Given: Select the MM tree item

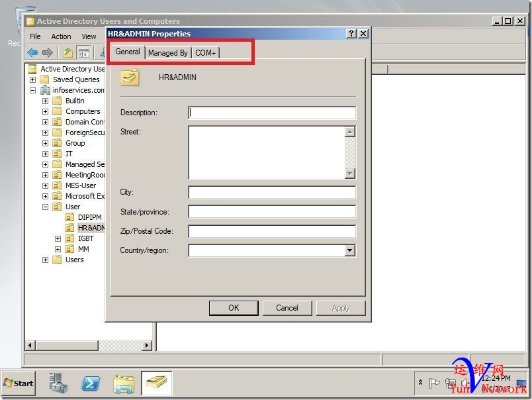Looking at the screenshot, I should pyautogui.click(x=83, y=249).
